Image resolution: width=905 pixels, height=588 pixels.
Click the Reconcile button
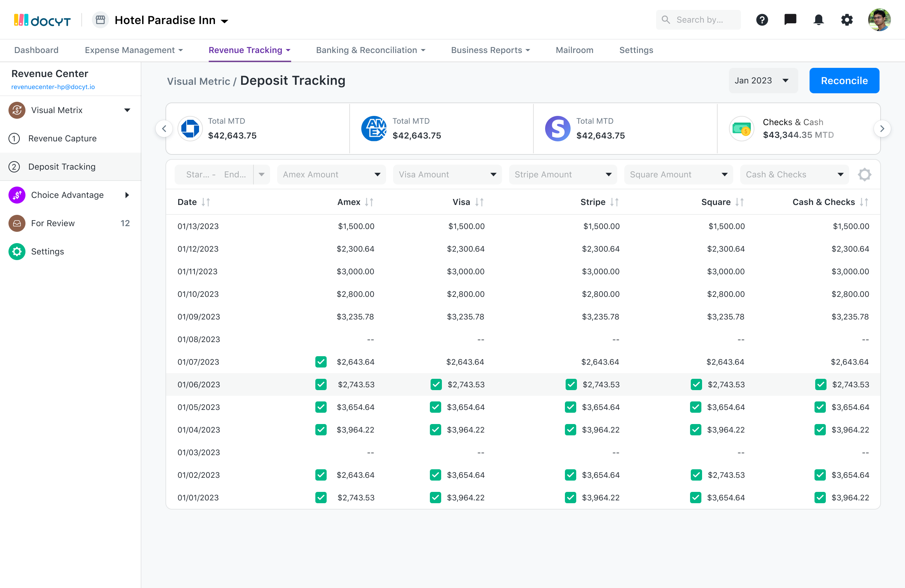pos(844,80)
